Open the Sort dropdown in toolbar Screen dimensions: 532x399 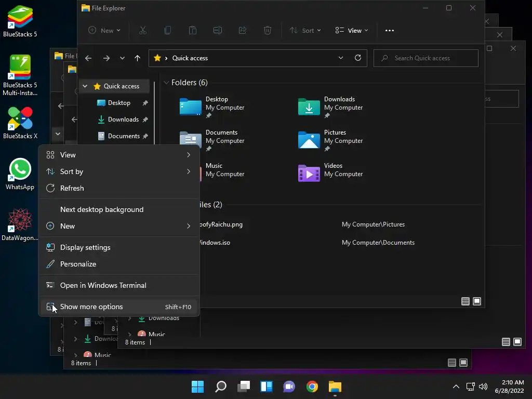click(305, 31)
